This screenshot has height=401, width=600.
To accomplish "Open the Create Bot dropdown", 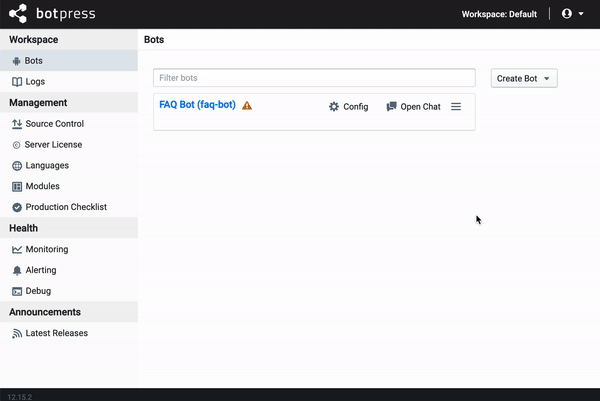I will [x=524, y=78].
